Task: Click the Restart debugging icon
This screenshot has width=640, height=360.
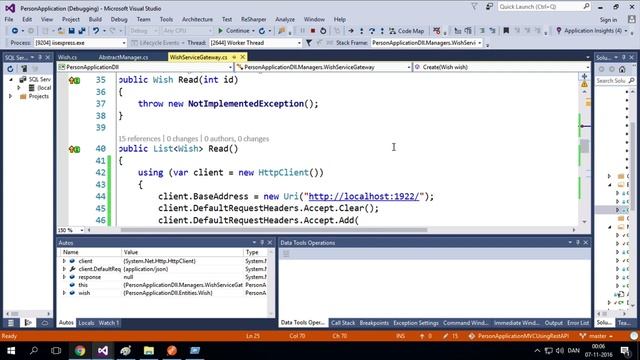Action: (323, 31)
